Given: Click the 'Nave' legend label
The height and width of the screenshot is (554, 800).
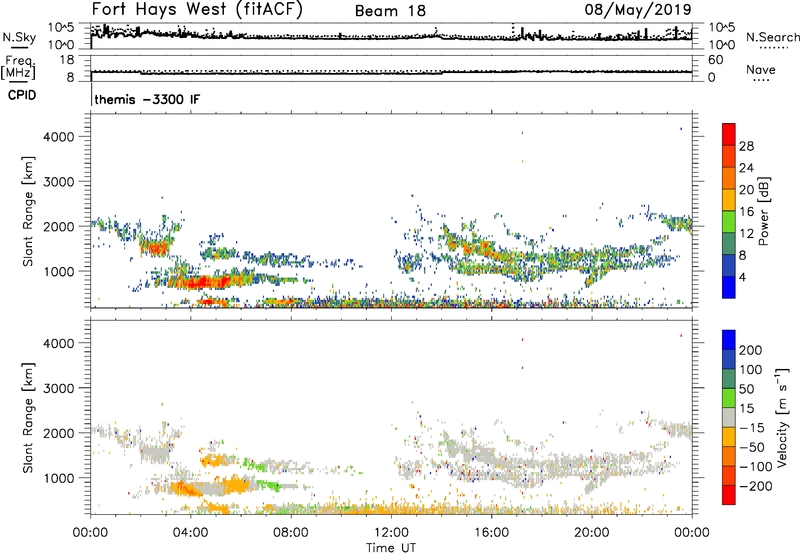Looking at the screenshot, I should click(761, 69).
